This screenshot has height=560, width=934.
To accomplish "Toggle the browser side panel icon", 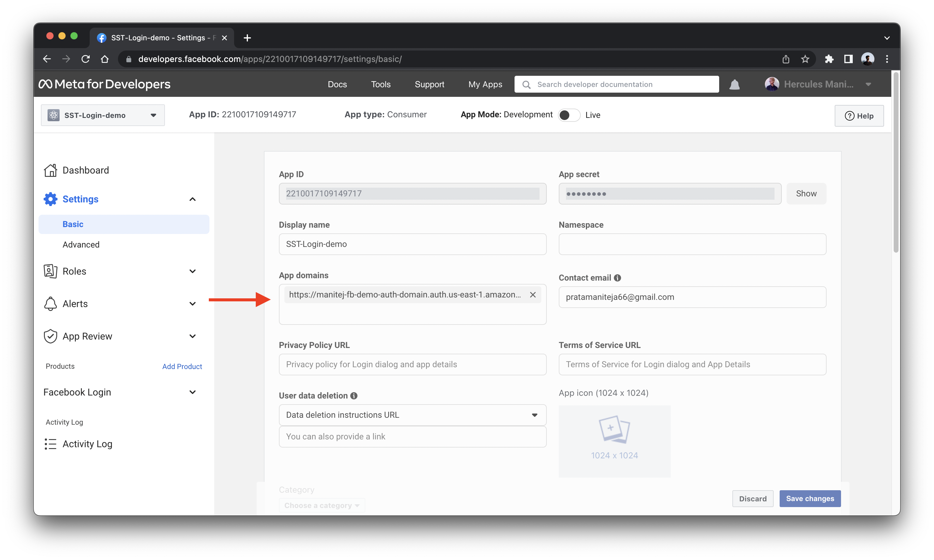I will pyautogui.click(x=848, y=59).
